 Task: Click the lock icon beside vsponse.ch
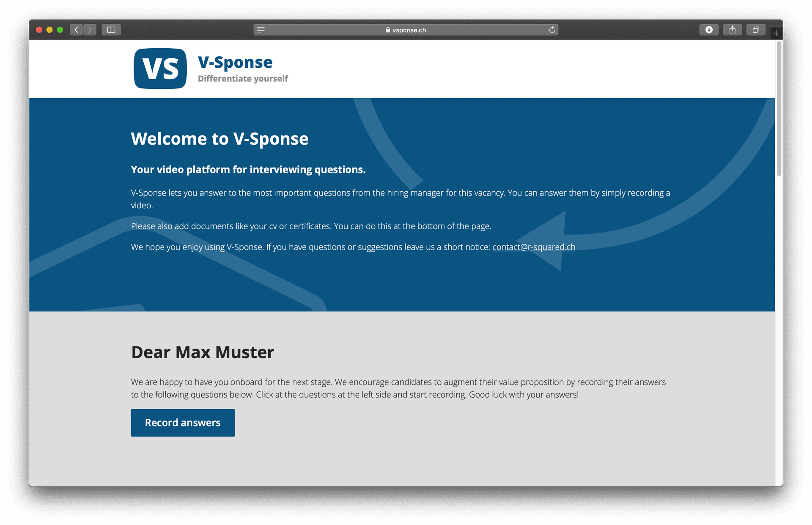pyautogui.click(x=388, y=30)
